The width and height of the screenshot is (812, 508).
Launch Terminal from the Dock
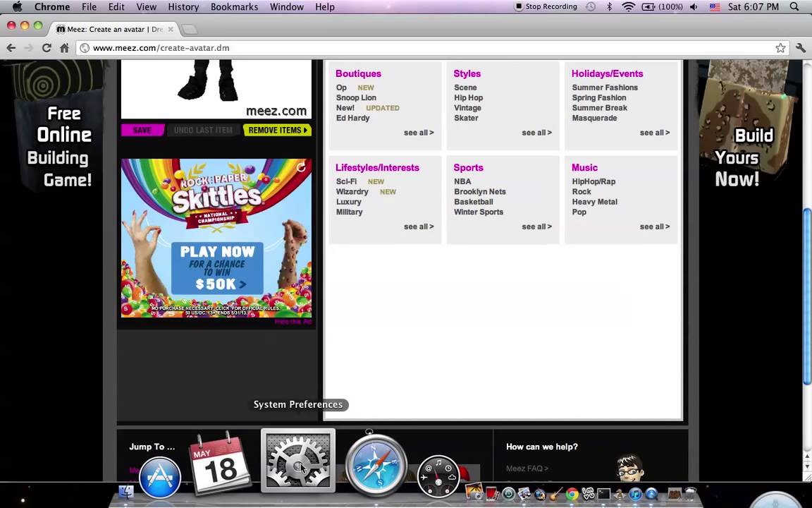point(604,493)
